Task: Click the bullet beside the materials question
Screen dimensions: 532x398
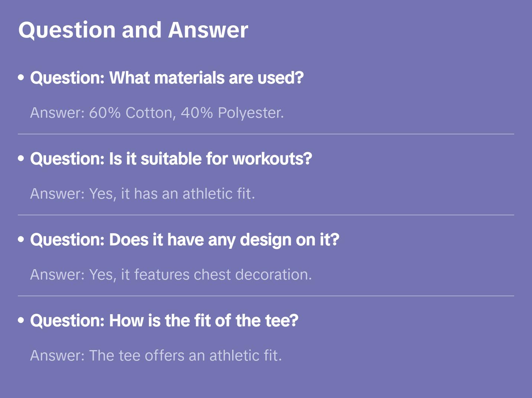Action: [21, 78]
